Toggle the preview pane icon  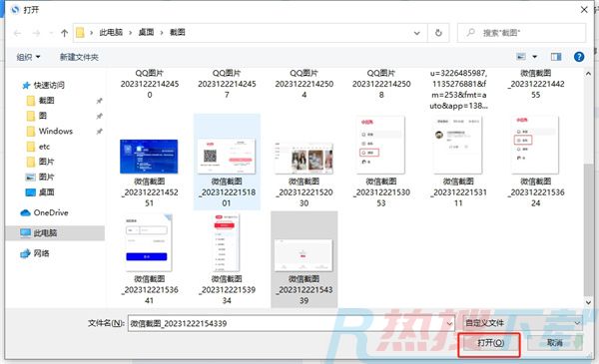556,57
